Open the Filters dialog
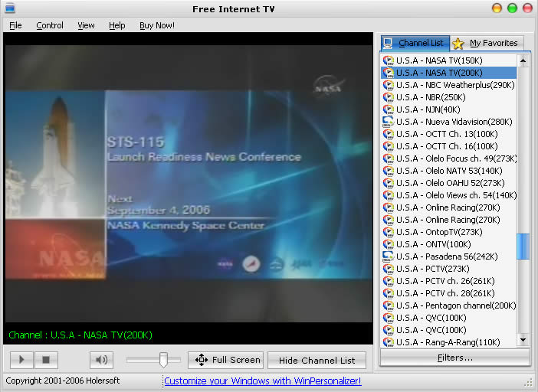The image size is (538, 392). coord(454,358)
